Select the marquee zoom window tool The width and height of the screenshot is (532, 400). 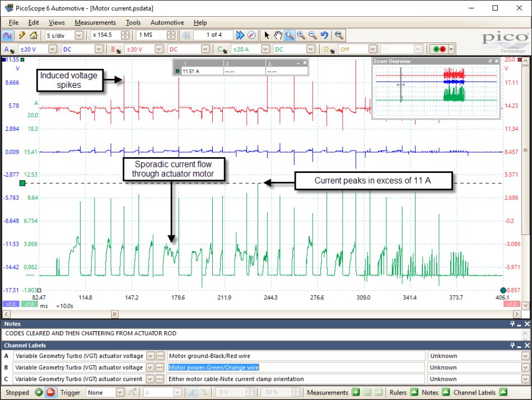click(290, 35)
